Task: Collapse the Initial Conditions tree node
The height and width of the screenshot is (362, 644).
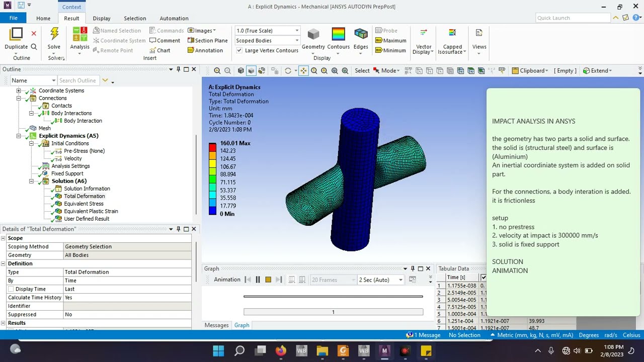Action: pyautogui.click(x=31, y=143)
